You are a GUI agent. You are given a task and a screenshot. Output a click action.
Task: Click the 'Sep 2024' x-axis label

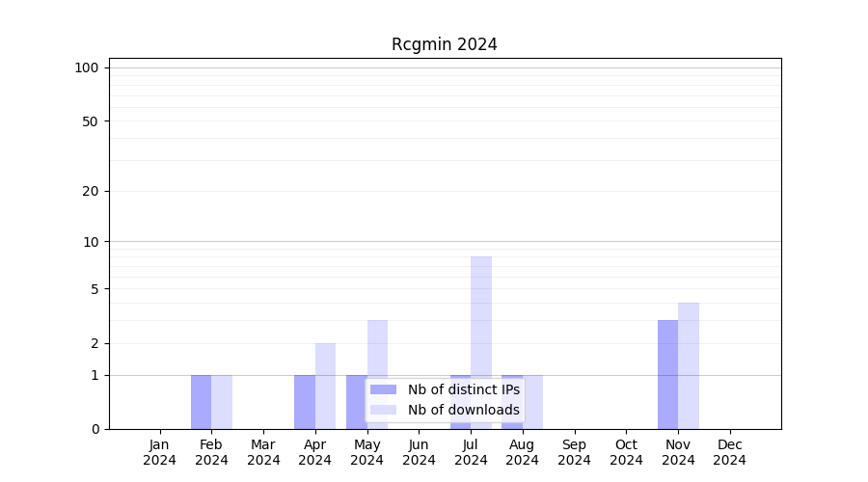click(x=574, y=452)
